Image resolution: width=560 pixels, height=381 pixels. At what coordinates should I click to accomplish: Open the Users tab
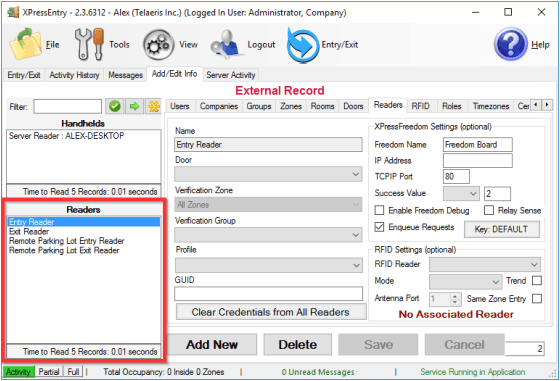click(180, 106)
